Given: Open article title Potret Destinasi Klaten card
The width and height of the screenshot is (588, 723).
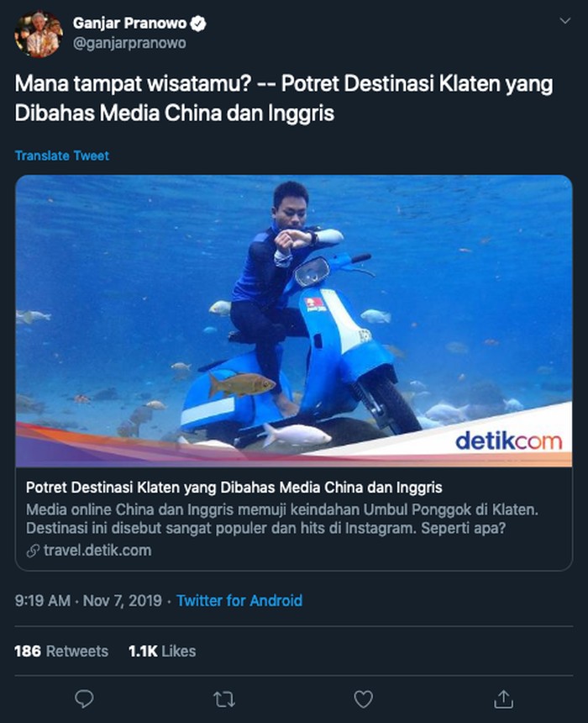Looking at the screenshot, I should pyautogui.click(x=234, y=488).
